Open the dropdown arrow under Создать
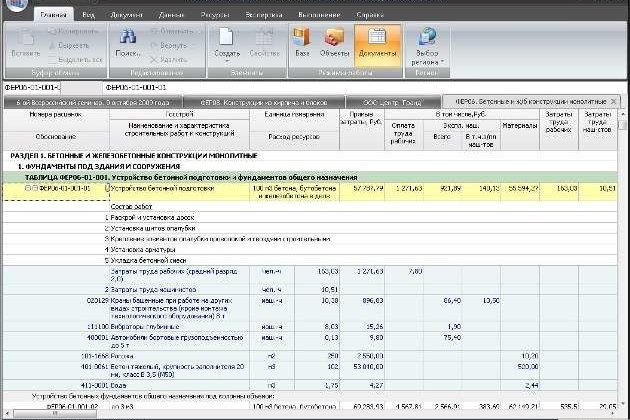The height and width of the screenshot is (420, 630). coord(227,61)
